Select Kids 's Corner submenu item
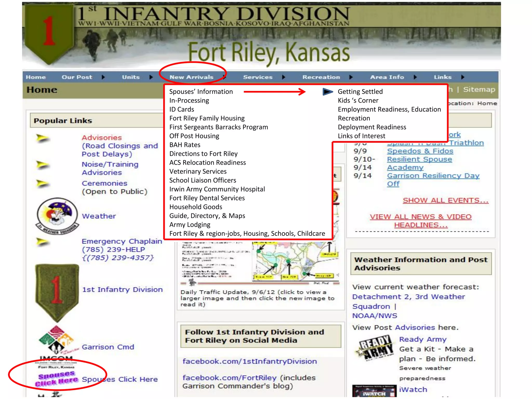 (358, 101)
